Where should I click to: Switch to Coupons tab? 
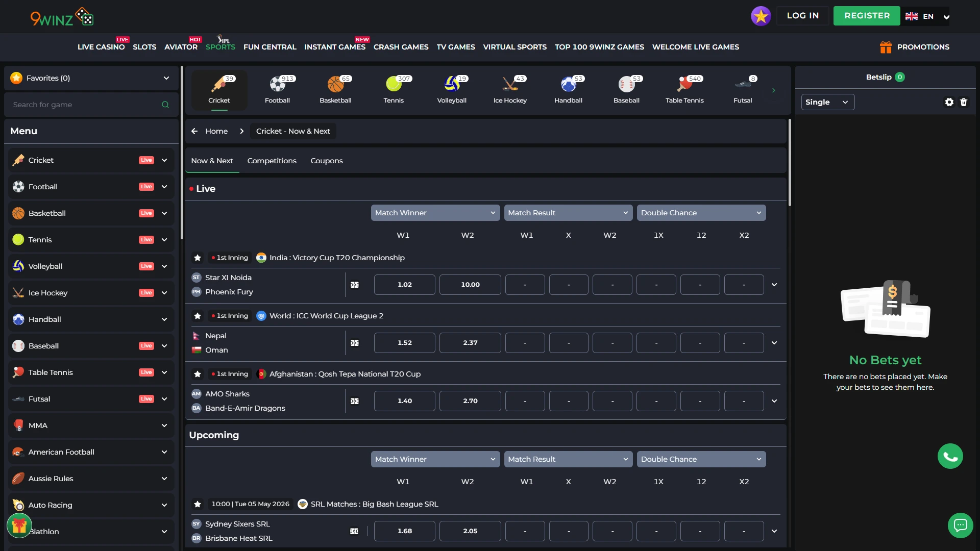click(x=327, y=161)
